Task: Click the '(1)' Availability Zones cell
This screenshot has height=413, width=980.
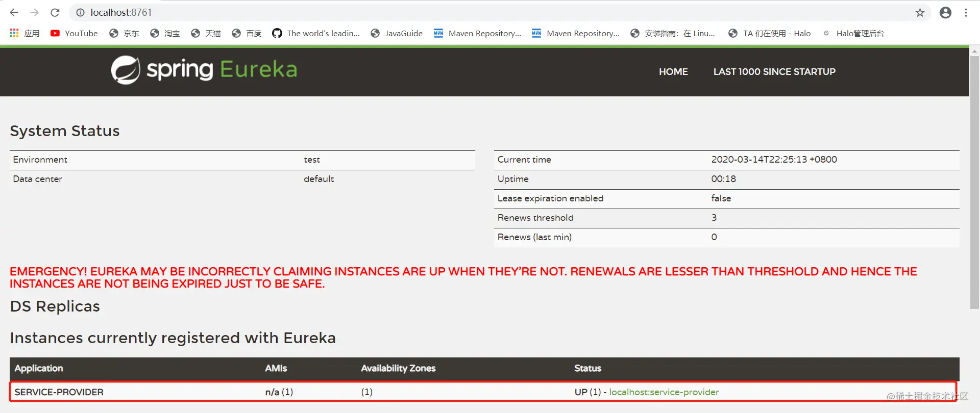Action: 366,392
